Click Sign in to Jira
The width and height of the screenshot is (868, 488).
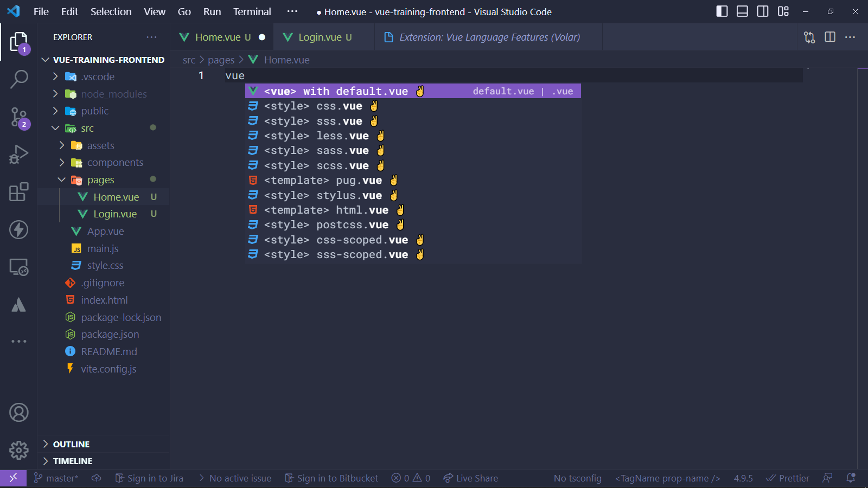[149, 478]
